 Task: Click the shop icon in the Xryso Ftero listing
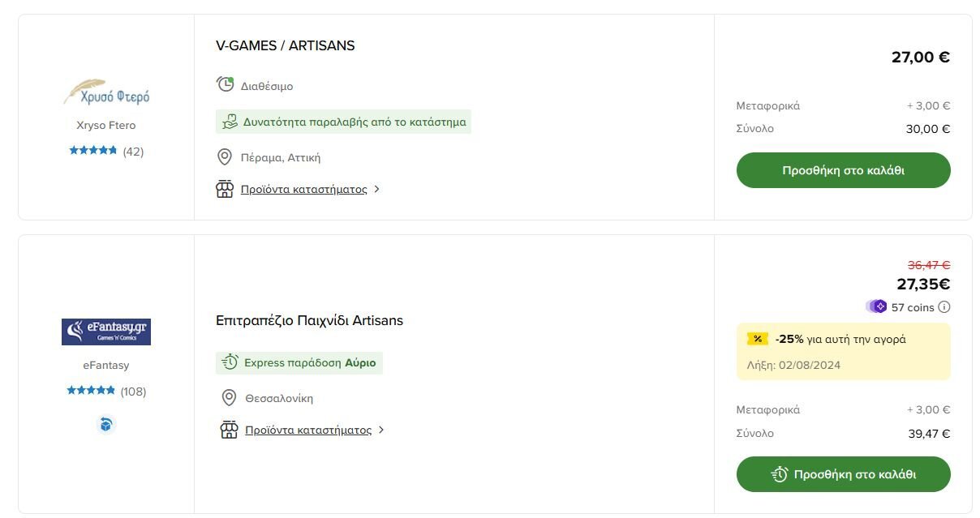click(225, 189)
